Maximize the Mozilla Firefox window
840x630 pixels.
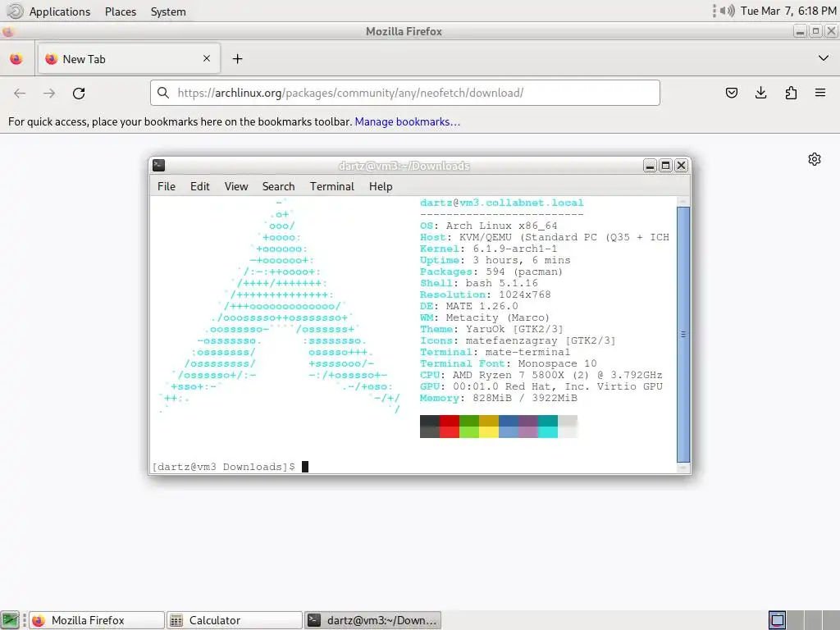815,31
